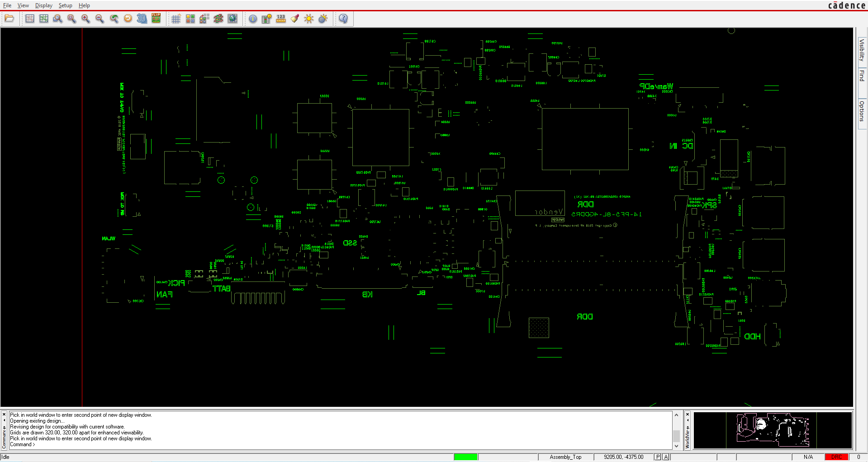
Task: Return to the previous zoom view
Action: pyautogui.click(x=114, y=19)
